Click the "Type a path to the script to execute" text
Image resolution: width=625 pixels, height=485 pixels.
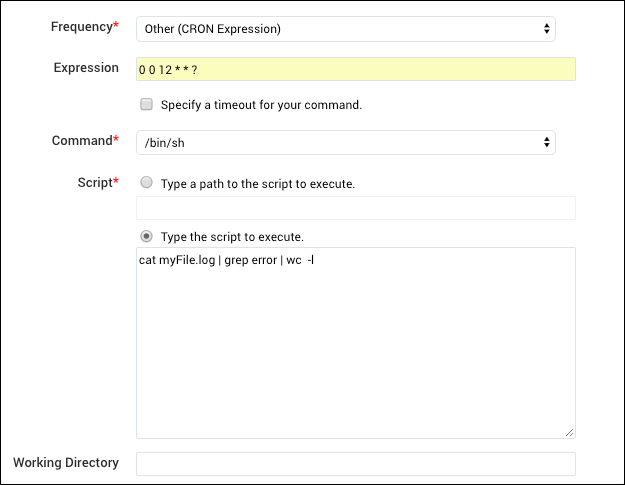258,184
